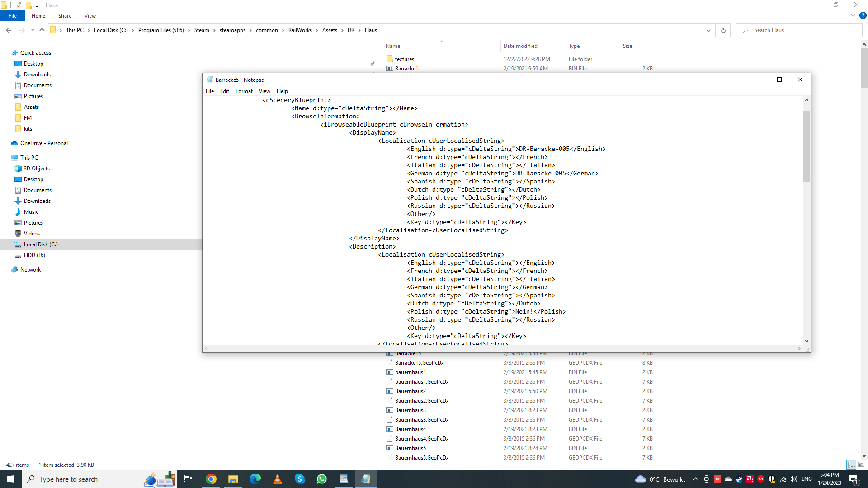868x488 pixels.
Task: Switch to details view toggle
Action: (x=851, y=465)
